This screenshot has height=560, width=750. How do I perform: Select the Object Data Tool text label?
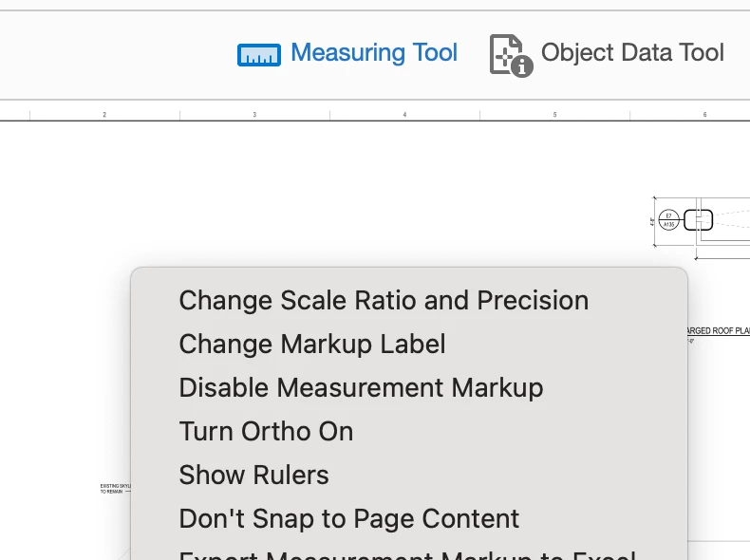click(x=632, y=53)
